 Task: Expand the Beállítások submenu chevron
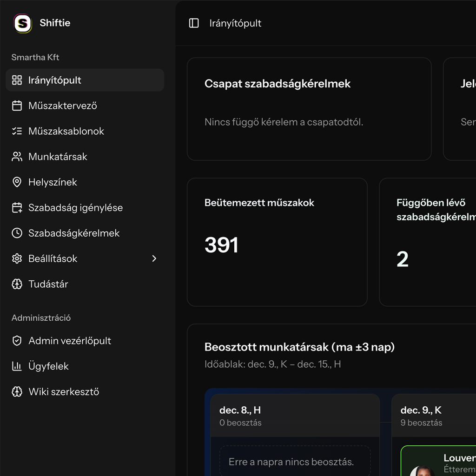coord(154,258)
